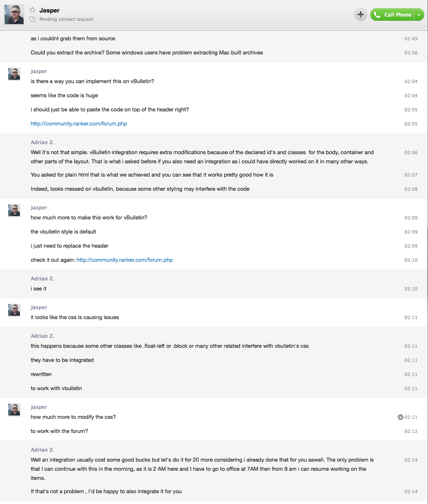Image resolution: width=428 pixels, height=504 pixels.
Task: Click the phone handset icon in the call button
Action: pyautogui.click(x=377, y=15)
